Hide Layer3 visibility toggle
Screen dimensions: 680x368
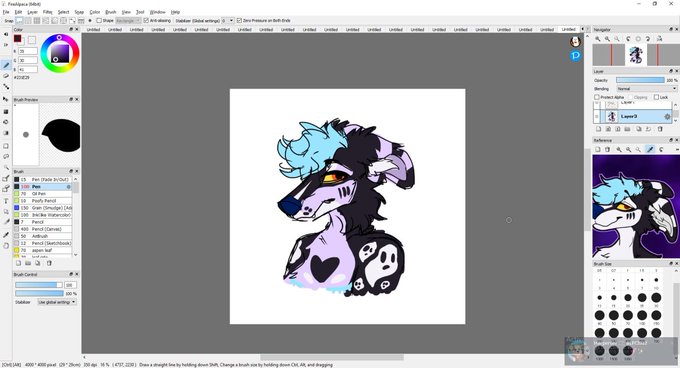coord(597,116)
